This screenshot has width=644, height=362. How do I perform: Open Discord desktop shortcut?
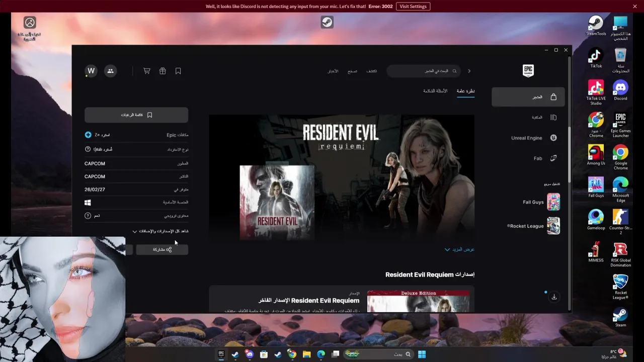point(620,90)
